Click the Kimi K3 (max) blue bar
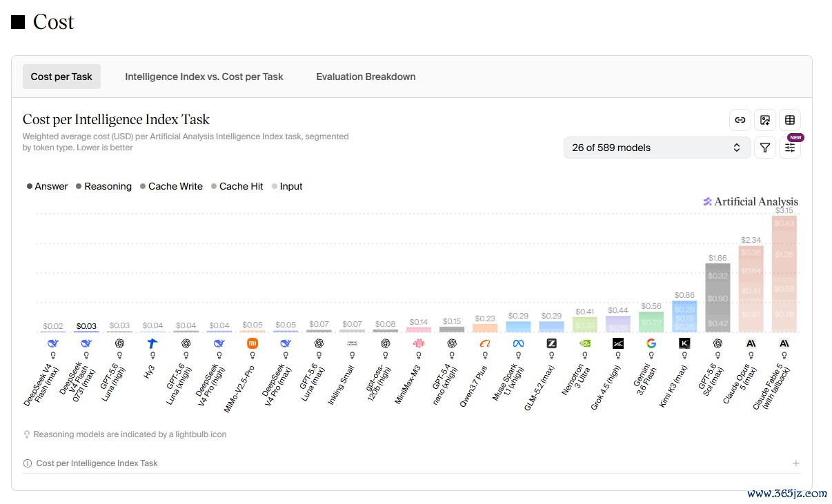The height and width of the screenshot is (504, 832). point(684,316)
